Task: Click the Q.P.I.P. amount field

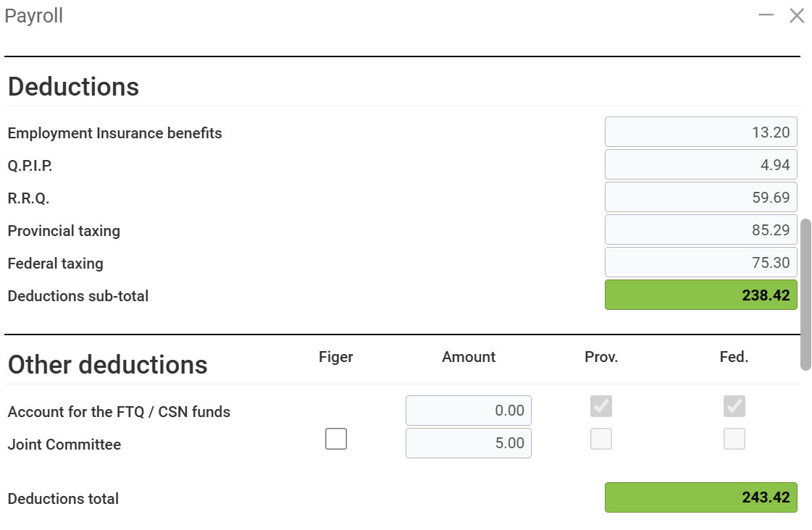Action: pyautogui.click(x=700, y=165)
